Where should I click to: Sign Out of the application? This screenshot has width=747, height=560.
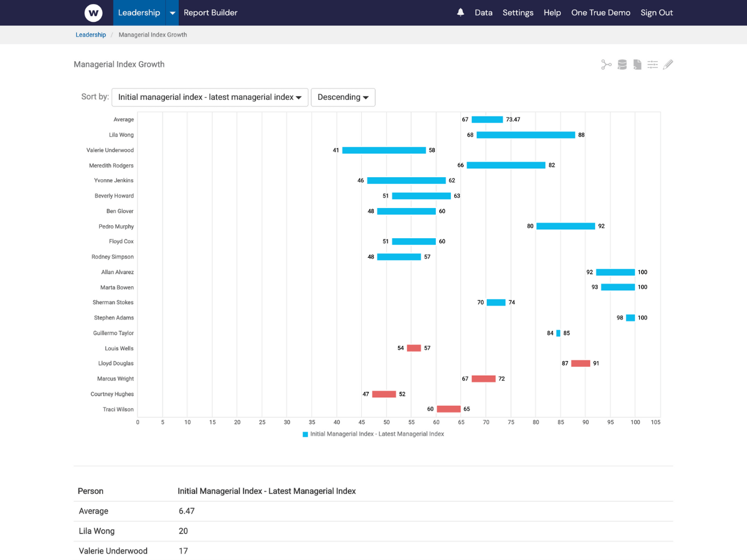pyautogui.click(x=656, y=12)
